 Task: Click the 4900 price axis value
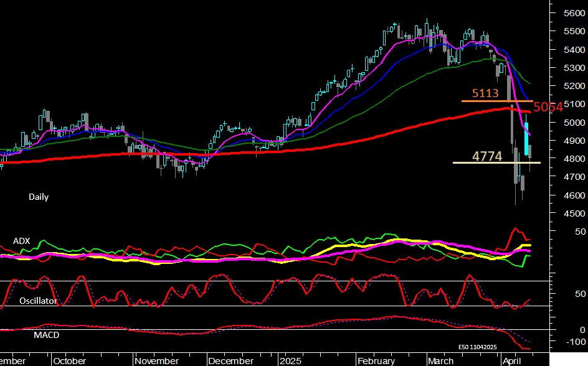click(x=574, y=141)
